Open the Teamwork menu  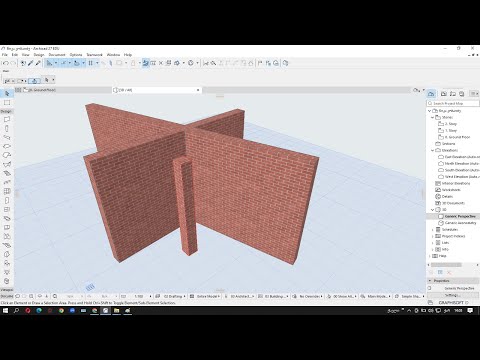pos(95,55)
